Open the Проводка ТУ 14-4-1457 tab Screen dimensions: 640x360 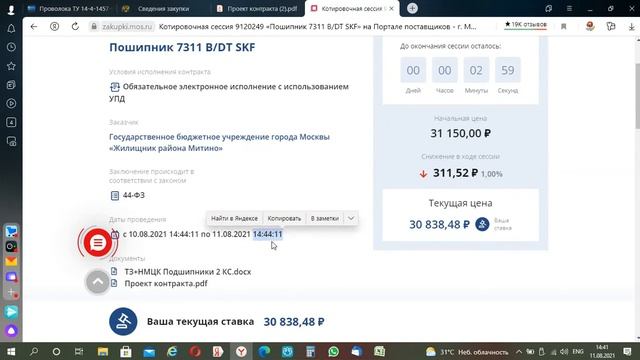(x=69, y=9)
